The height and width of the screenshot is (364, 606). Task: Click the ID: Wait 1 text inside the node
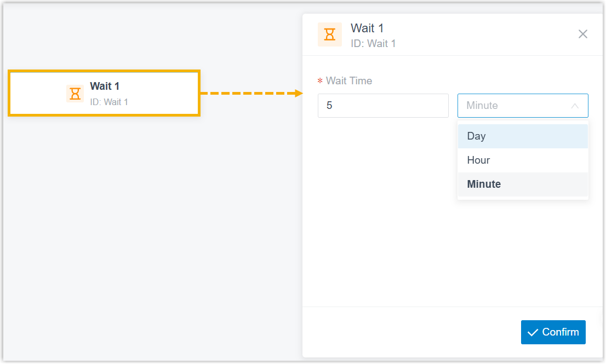pos(109,102)
